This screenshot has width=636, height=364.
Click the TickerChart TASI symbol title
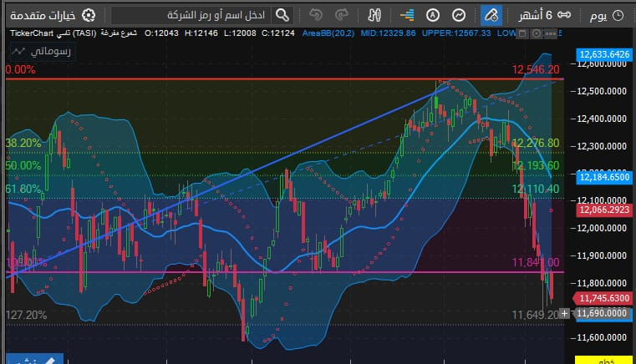(x=53, y=33)
